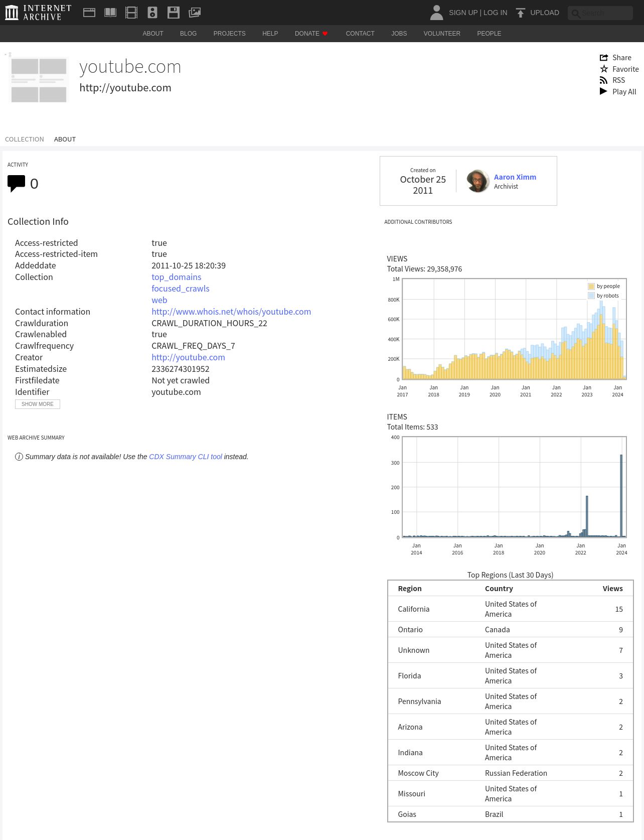The width and height of the screenshot is (644, 840).
Task: Open the Web (Wayback) media icon
Action: point(89,13)
